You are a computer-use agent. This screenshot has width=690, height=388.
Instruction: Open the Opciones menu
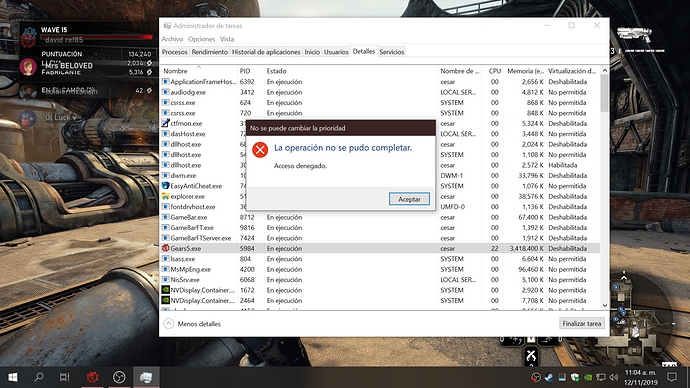[202, 39]
